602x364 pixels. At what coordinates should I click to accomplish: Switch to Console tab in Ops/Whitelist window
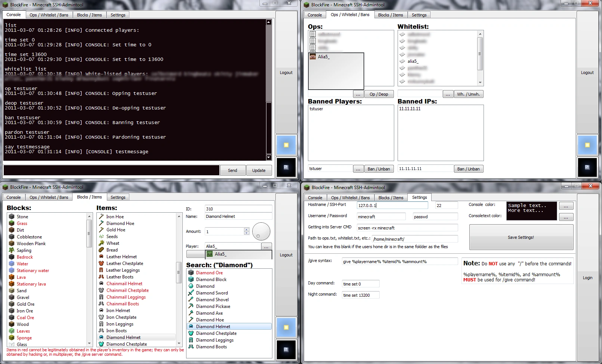coord(315,15)
